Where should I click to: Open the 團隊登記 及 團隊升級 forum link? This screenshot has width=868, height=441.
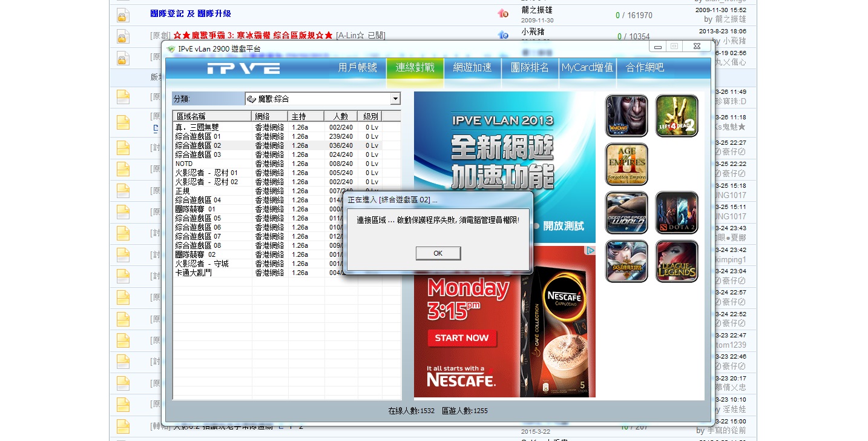coord(191,13)
